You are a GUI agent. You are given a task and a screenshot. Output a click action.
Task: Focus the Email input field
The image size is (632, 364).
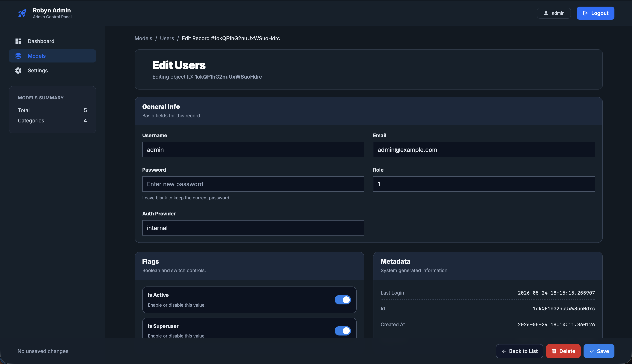pos(484,150)
